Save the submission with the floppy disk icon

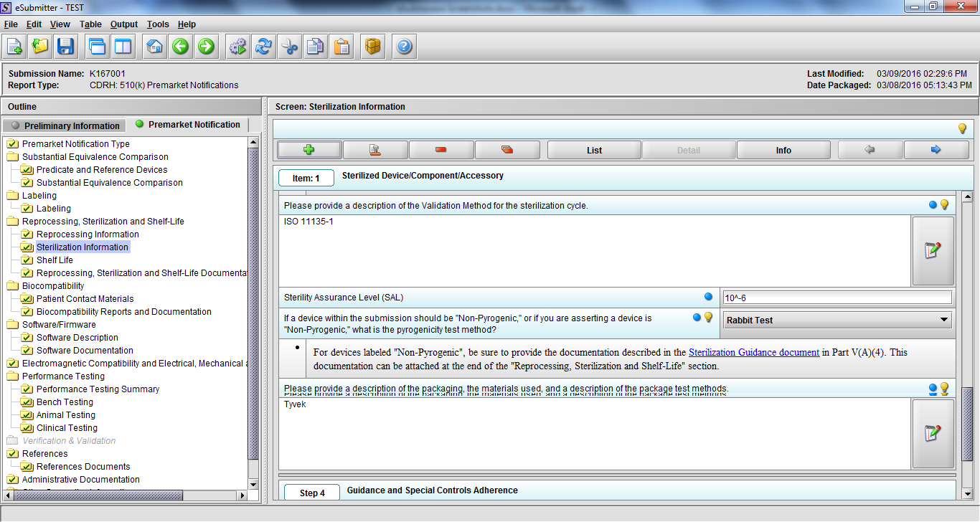coord(66,47)
